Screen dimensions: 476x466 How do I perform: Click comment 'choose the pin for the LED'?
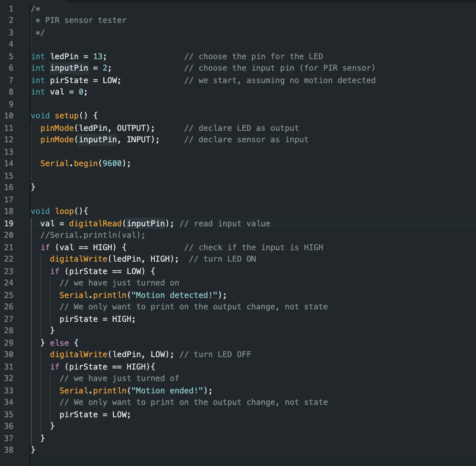tap(261, 56)
